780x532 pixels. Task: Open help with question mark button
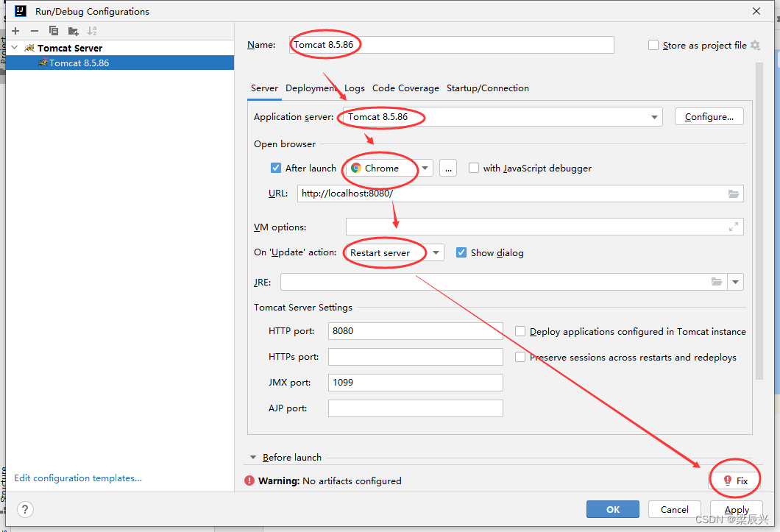(x=25, y=509)
